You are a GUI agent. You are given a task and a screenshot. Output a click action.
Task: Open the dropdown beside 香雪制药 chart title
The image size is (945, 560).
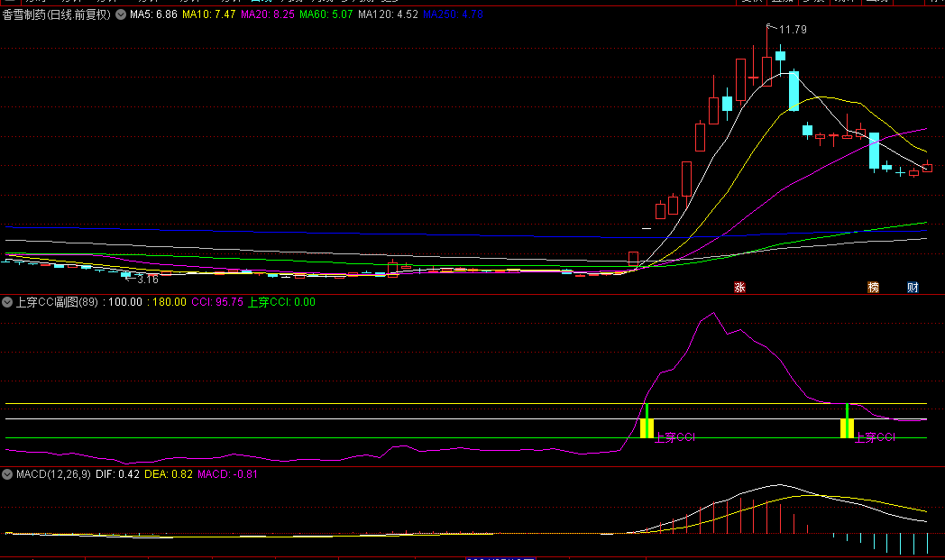pos(121,15)
